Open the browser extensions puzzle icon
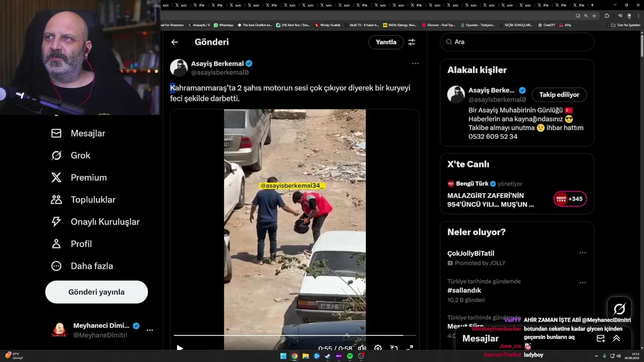 tap(607, 16)
